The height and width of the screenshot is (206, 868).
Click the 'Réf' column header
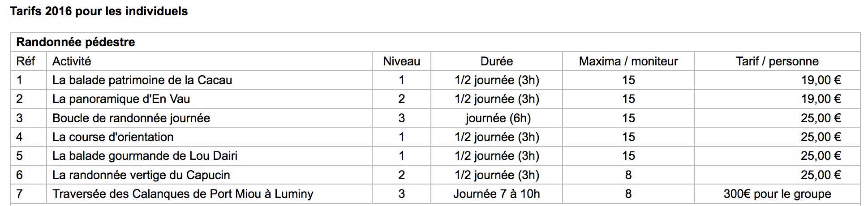25,61
